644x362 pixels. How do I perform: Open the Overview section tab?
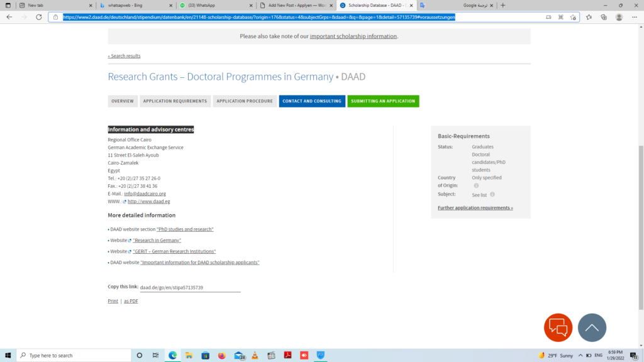point(123,101)
